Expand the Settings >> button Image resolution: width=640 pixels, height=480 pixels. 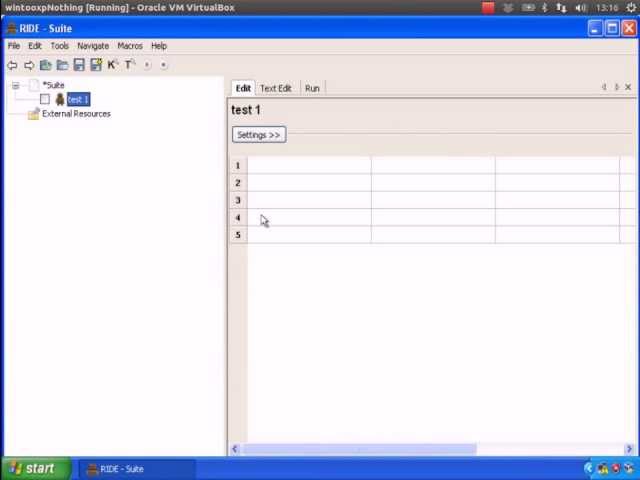coord(259,135)
